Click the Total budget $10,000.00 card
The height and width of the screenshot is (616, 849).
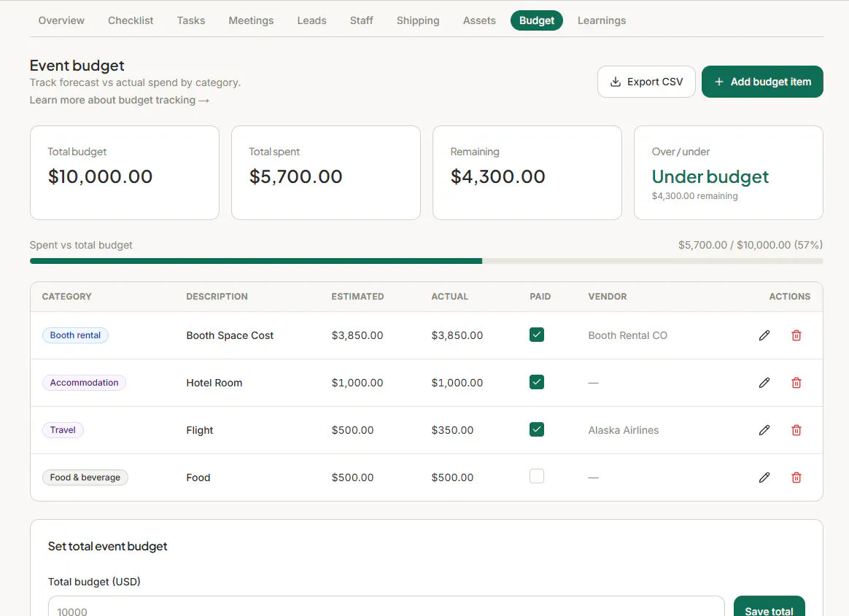pos(125,173)
